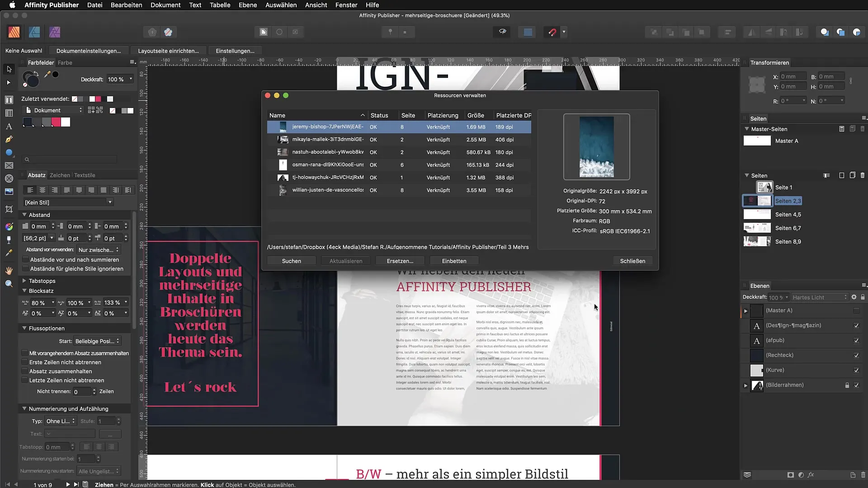This screenshot has height=488, width=868.
Task: Open the Ebene menu
Action: [x=248, y=5]
